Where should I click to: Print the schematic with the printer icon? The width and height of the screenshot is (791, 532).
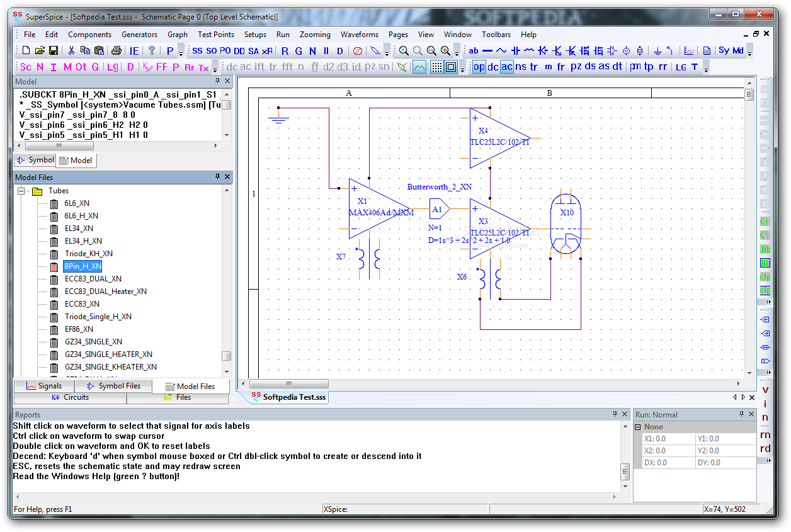(x=117, y=50)
